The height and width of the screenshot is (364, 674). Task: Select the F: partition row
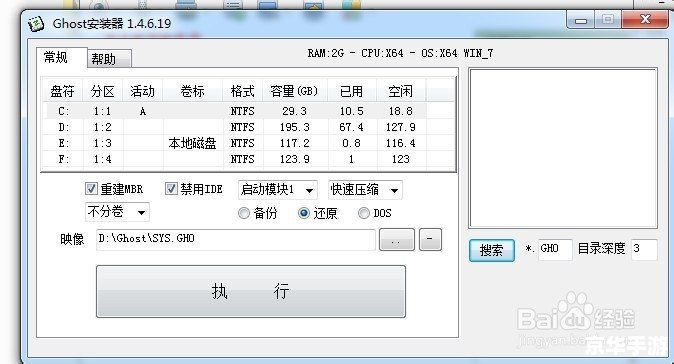[x=234, y=159]
